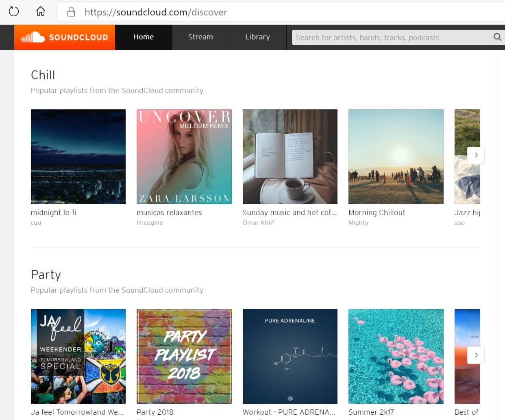
Task: Go to the Library tab
Action: point(257,37)
